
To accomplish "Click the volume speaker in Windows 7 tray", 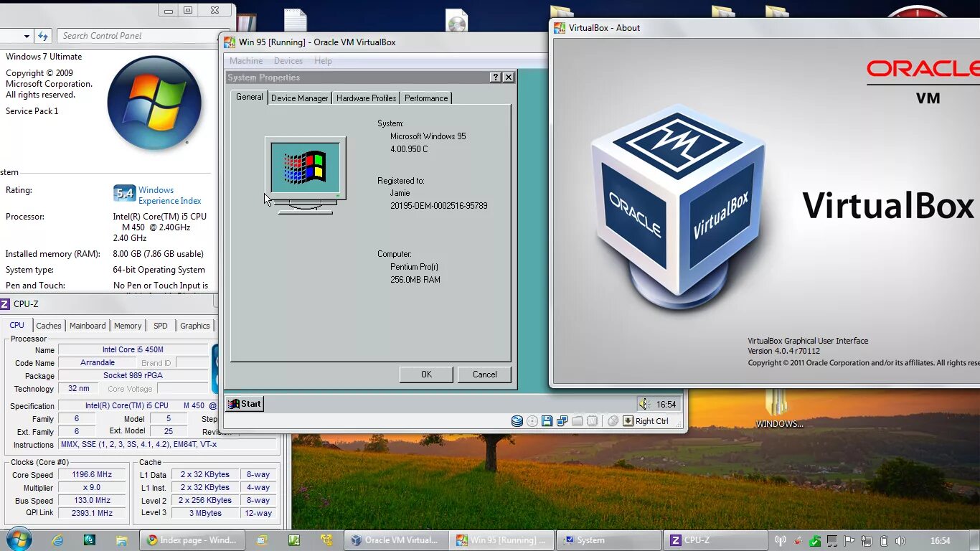I will click(x=901, y=541).
